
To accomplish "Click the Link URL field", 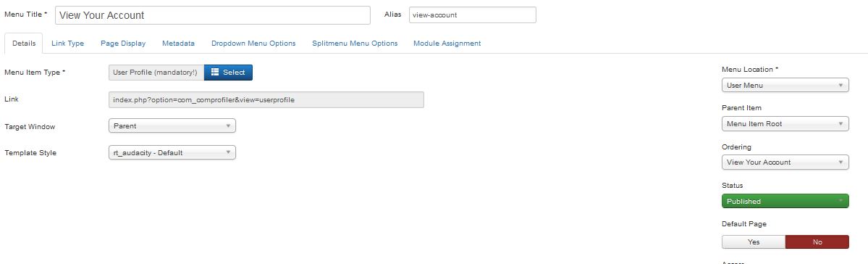I will 266,100.
